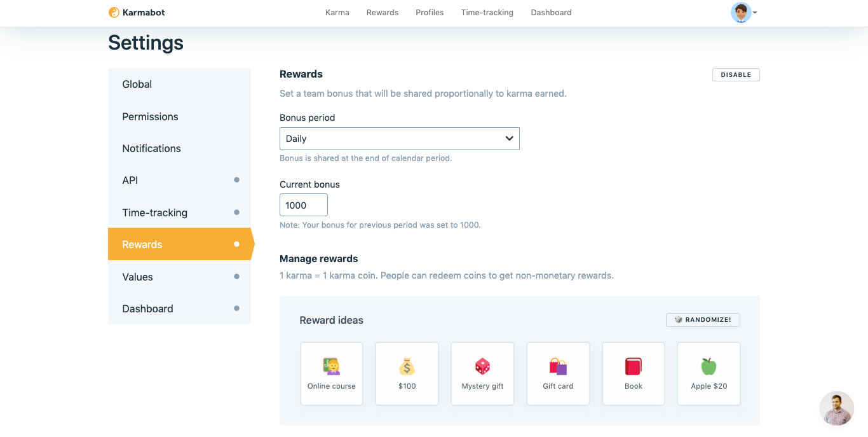Open Notifications settings in sidebar
Screen dimensions: 868x437
point(179,148)
